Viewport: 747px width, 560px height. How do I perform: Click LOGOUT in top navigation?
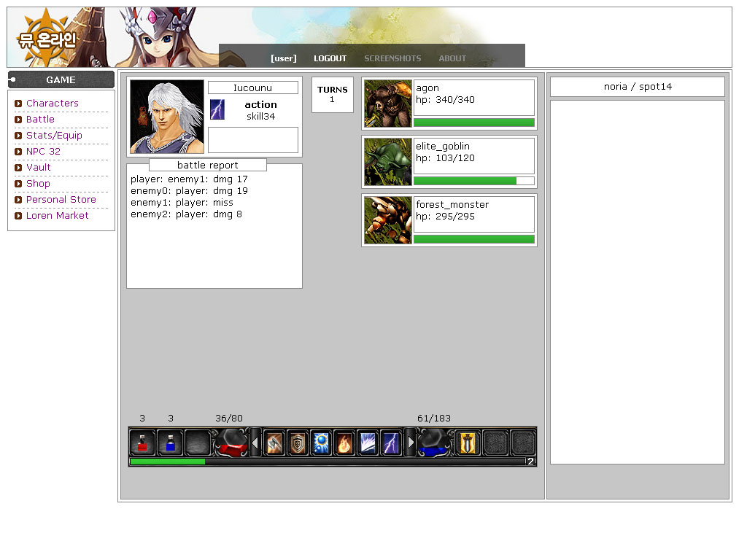(330, 58)
